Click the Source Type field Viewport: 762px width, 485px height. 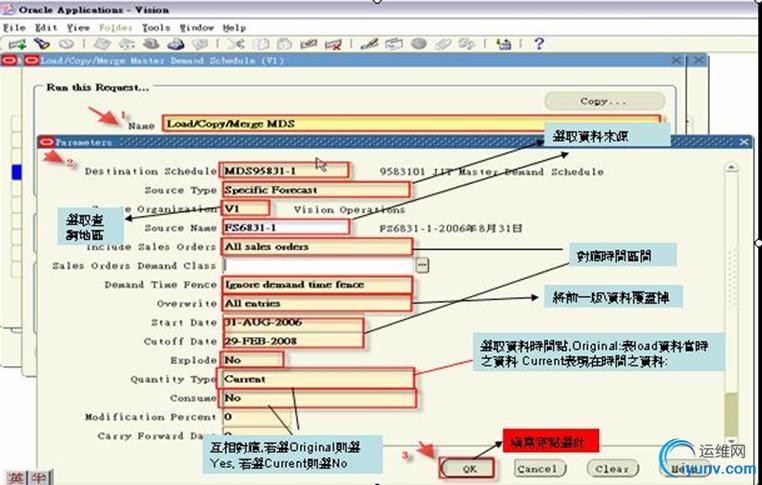click(x=316, y=190)
